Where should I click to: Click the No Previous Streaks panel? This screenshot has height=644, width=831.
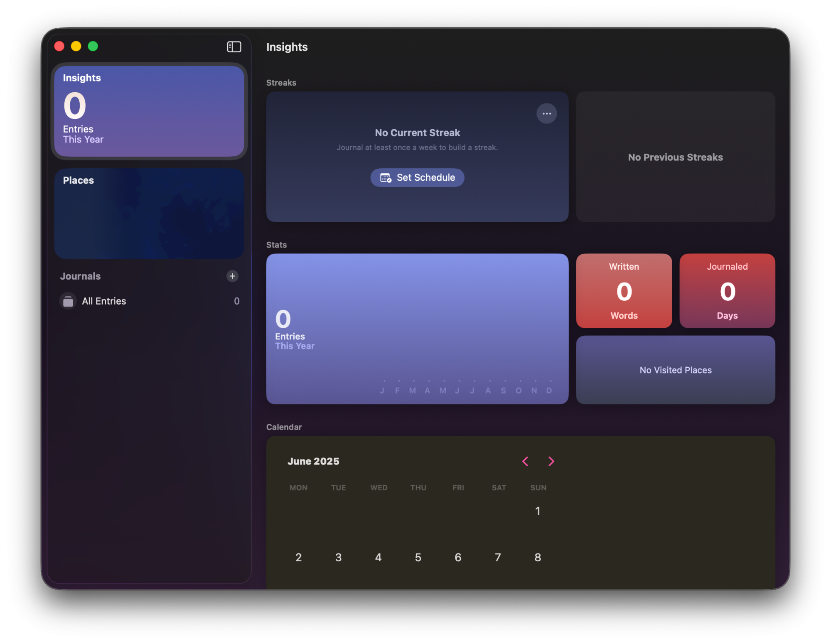click(x=675, y=157)
